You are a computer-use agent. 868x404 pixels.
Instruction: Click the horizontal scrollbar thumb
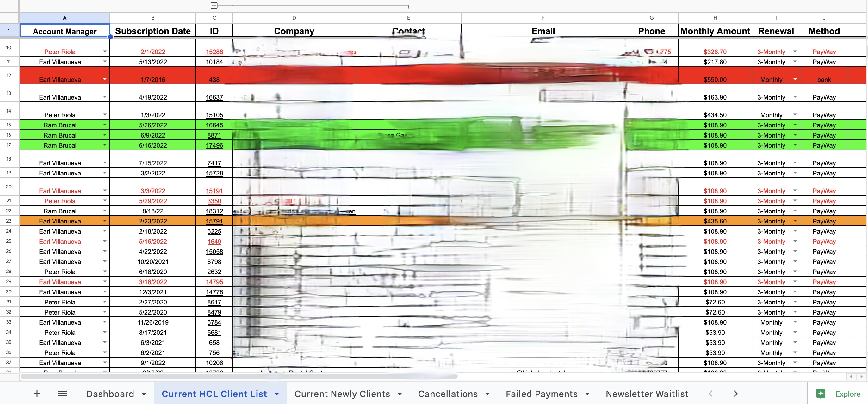239,376
